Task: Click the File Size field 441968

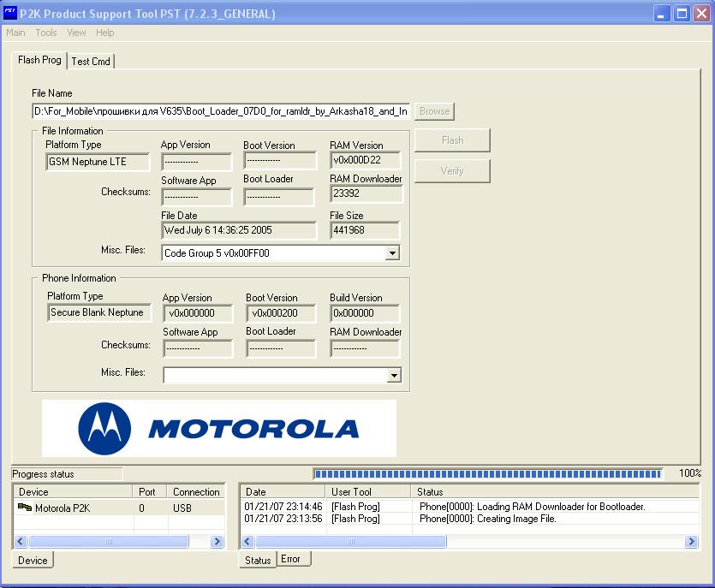Action: [x=365, y=230]
